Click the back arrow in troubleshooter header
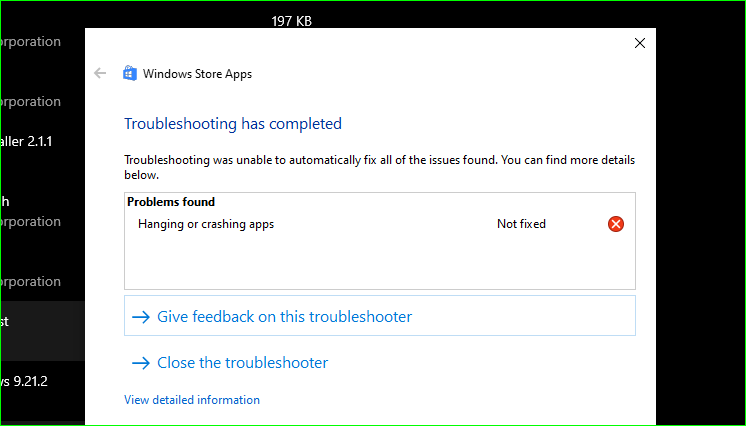Image resolution: width=746 pixels, height=426 pixels. [x=100, y=73]
